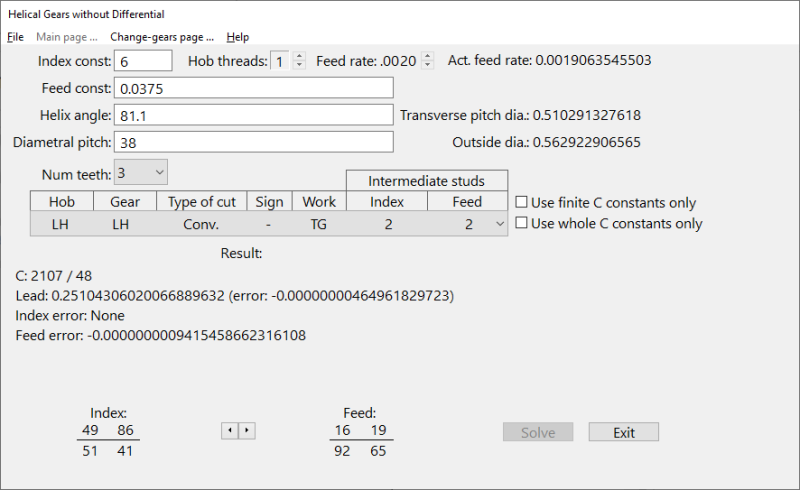Select the Helix angle text box
Image resolution: width=800 pixels, height=490 pixels.
tap(254, 115)
